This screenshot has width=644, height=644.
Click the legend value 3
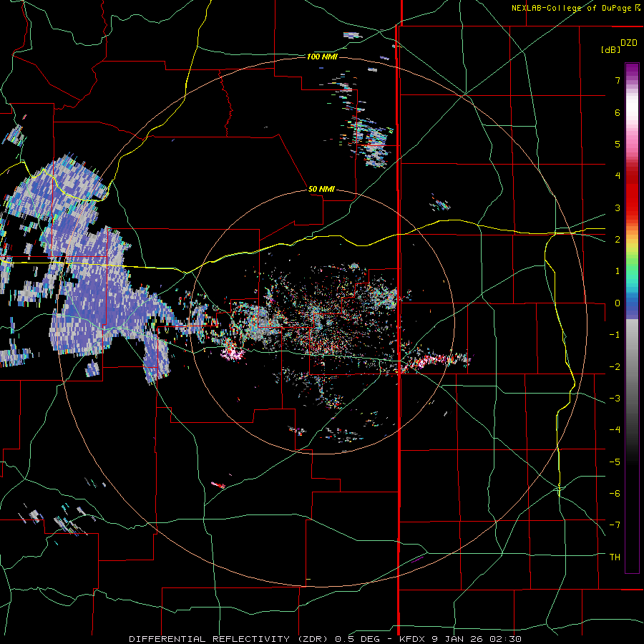(x=618, y=208)
